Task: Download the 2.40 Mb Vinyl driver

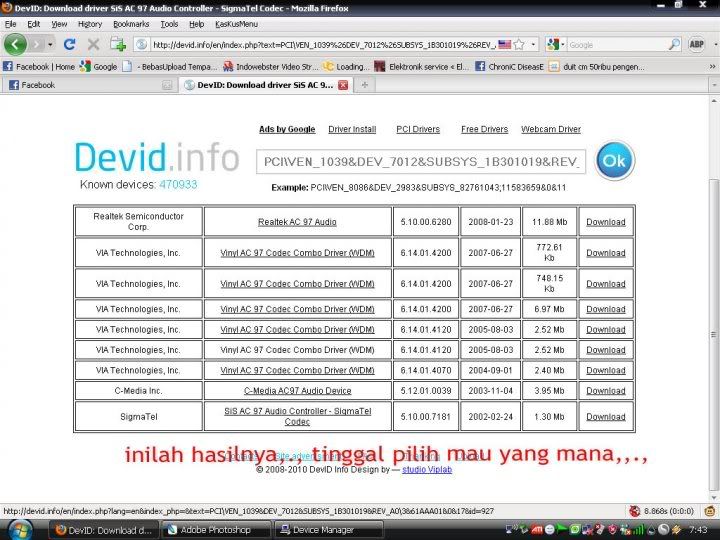Action: coord(606,370)
